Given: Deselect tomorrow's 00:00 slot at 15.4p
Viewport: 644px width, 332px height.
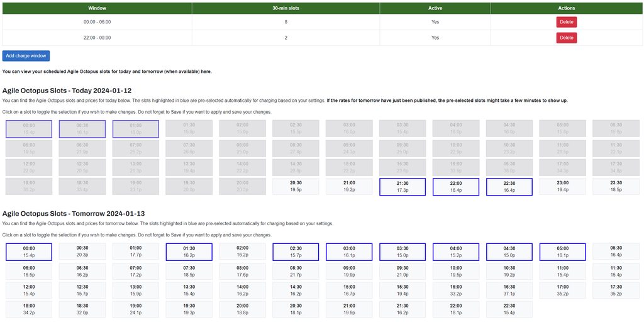Looking at the screenshot, I should [29, 252].
